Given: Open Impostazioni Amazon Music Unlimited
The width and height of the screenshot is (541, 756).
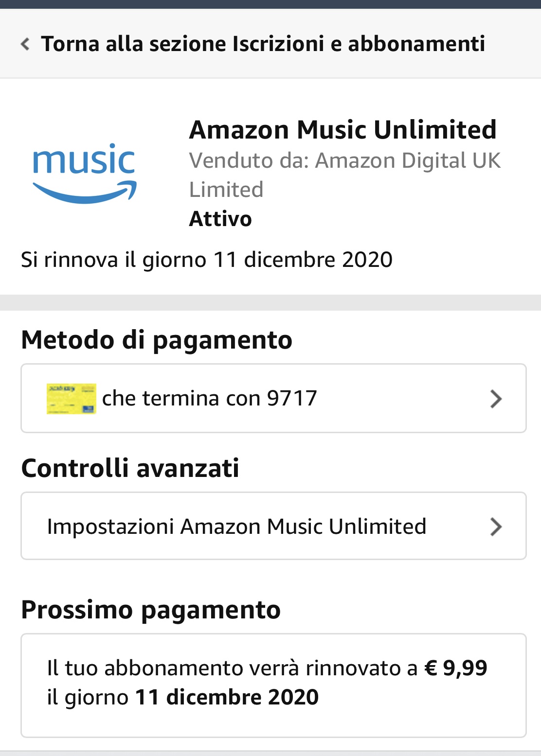Looking at the screenshot, I should [273, 526].
